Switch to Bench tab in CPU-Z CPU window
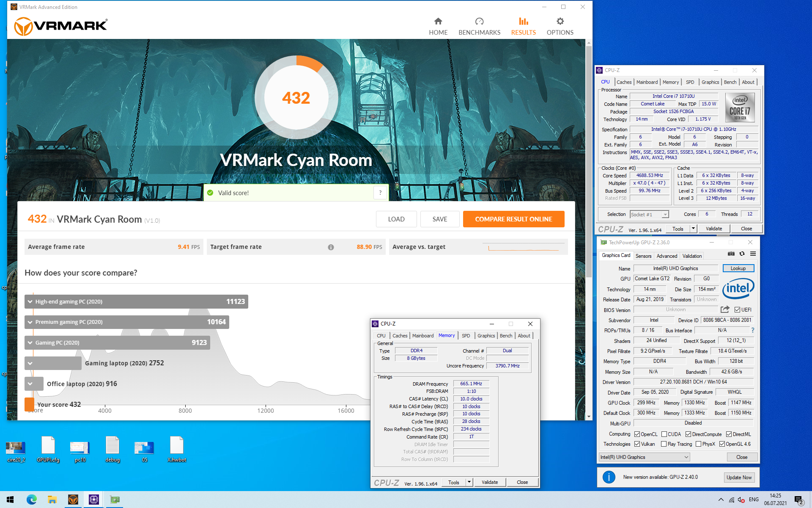This screenshot has height=508, width=812. pyautogui.click(x=730, y=82)
